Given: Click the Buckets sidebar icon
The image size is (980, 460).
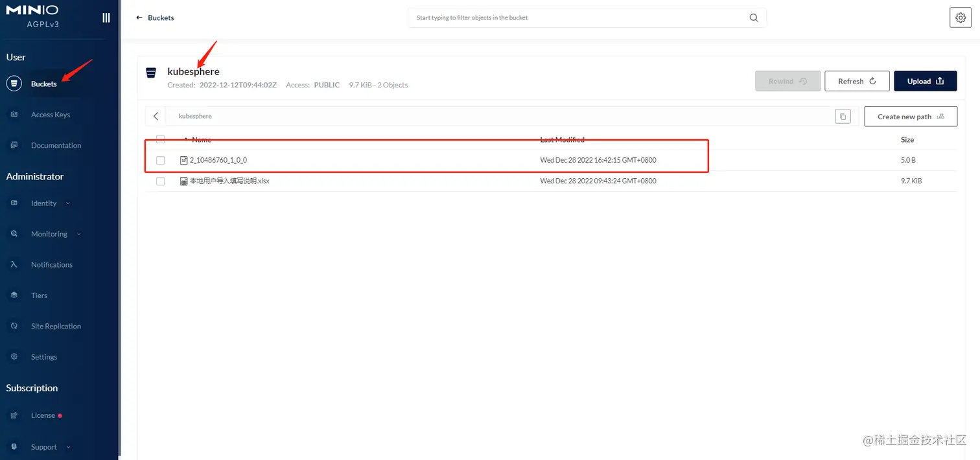Looking at the screenshot, I should tap(14, 84).
